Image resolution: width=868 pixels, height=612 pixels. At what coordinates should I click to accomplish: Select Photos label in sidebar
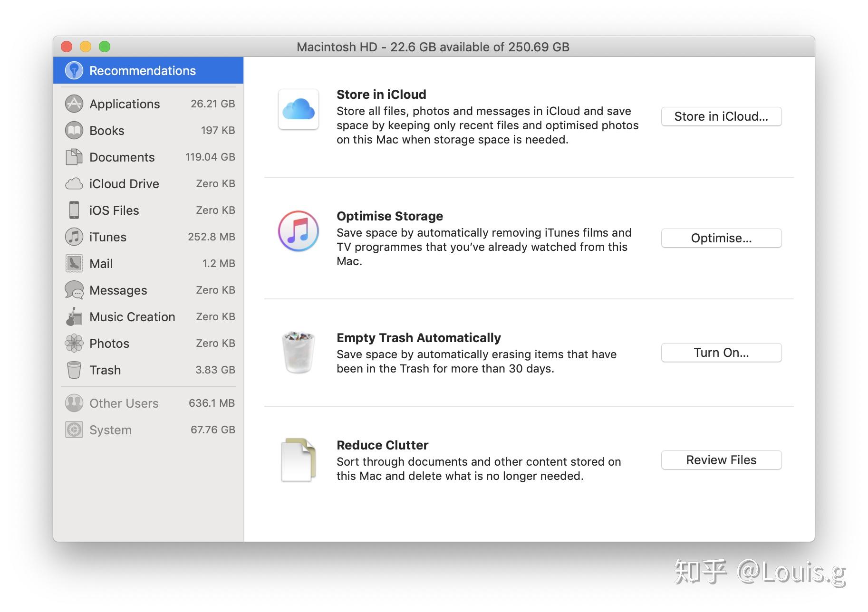click(109, 344)
